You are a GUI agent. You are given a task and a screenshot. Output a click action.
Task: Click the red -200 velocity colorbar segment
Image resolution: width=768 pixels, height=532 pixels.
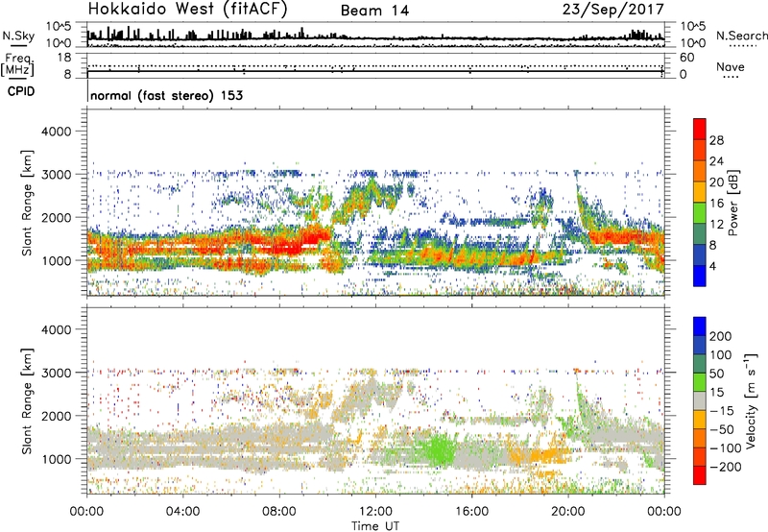click(700, 475)
